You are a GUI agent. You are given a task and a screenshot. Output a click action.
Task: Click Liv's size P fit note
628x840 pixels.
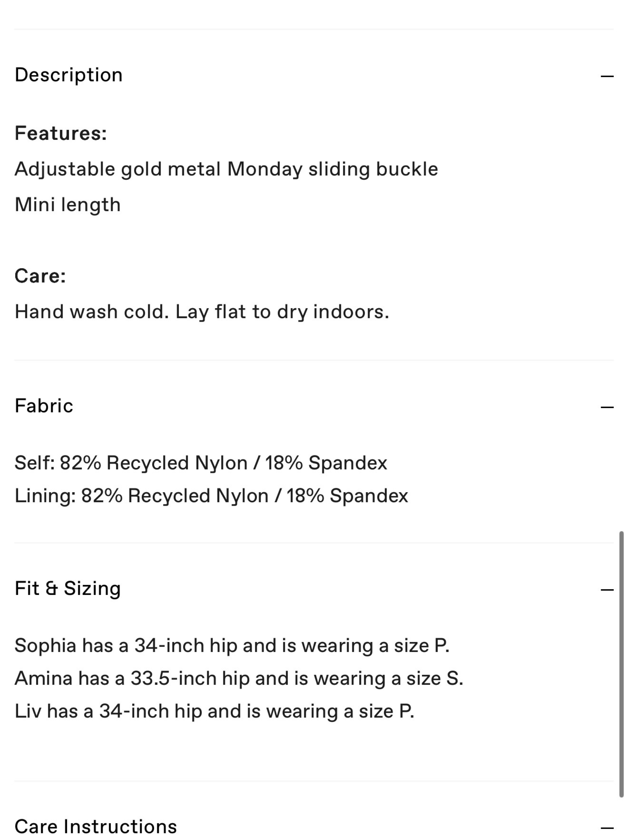pos(214,711)
